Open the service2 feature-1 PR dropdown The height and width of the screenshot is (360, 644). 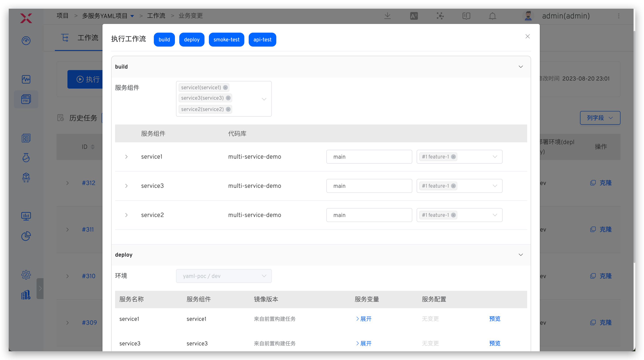[495, 215]
